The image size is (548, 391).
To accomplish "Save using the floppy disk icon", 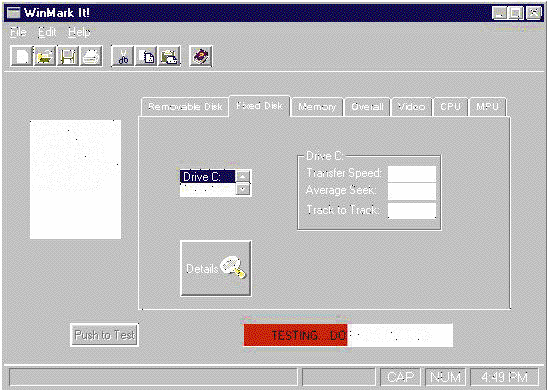I will tap(68, 56).
